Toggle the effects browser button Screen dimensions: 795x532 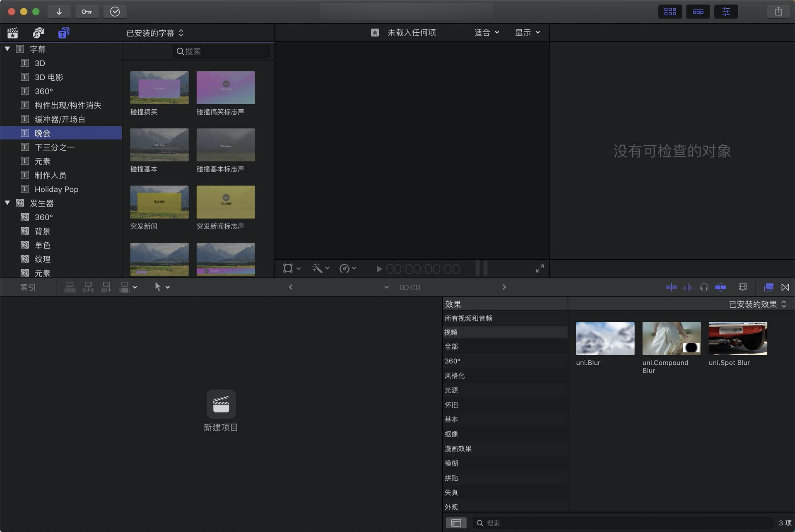(x=768, y=287)
